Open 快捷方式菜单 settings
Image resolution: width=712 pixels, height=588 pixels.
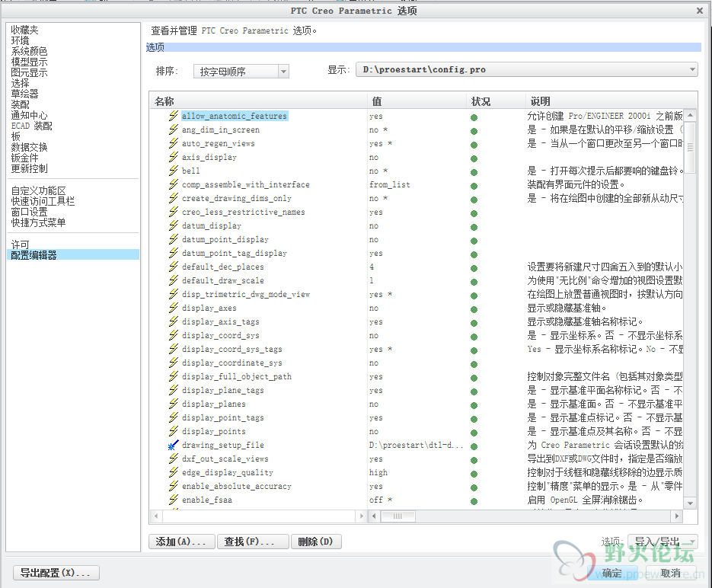[x=39, y=222]
